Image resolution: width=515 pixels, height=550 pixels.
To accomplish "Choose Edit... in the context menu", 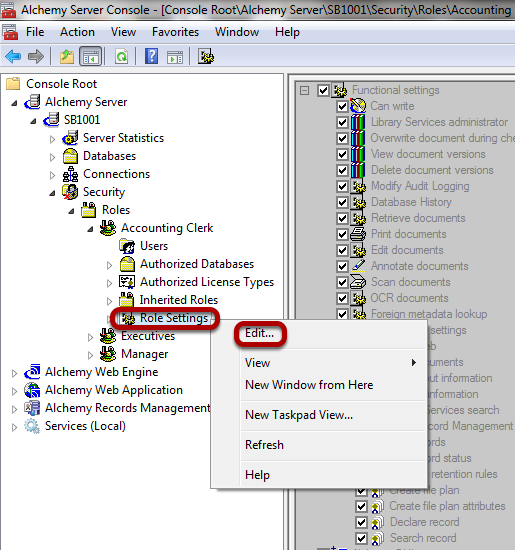I will [260, 333].
